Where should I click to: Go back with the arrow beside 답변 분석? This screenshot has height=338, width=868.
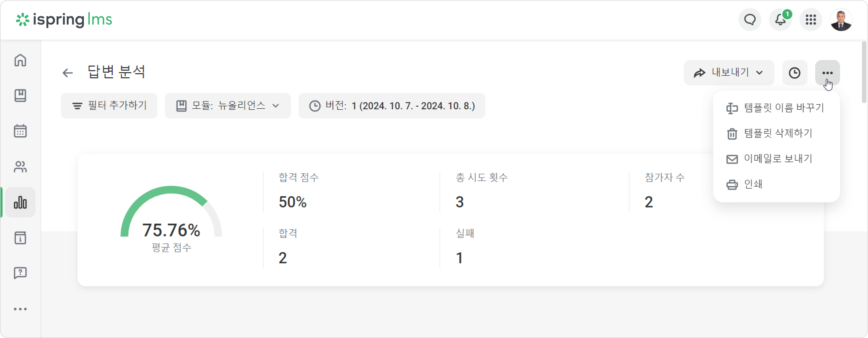[68, 73]
